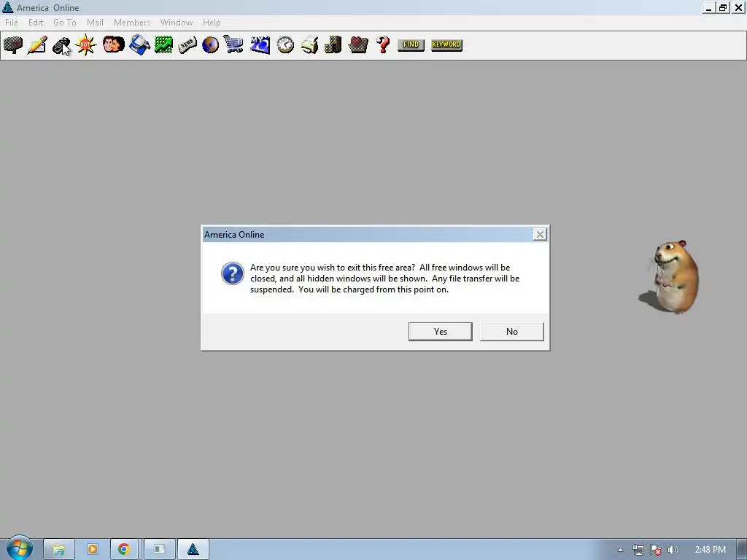Click No to stay in free area
This screenshot has height=560, width=747.
click(x=511, y=332)
